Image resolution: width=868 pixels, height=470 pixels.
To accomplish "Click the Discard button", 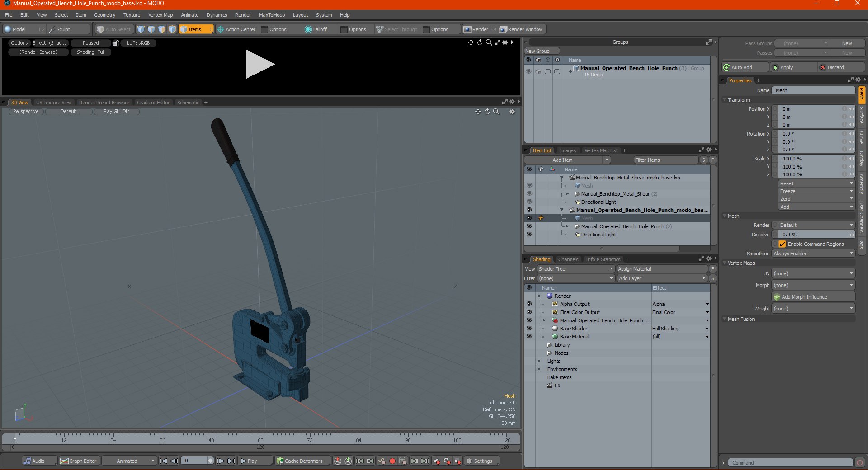I will 841,67.
